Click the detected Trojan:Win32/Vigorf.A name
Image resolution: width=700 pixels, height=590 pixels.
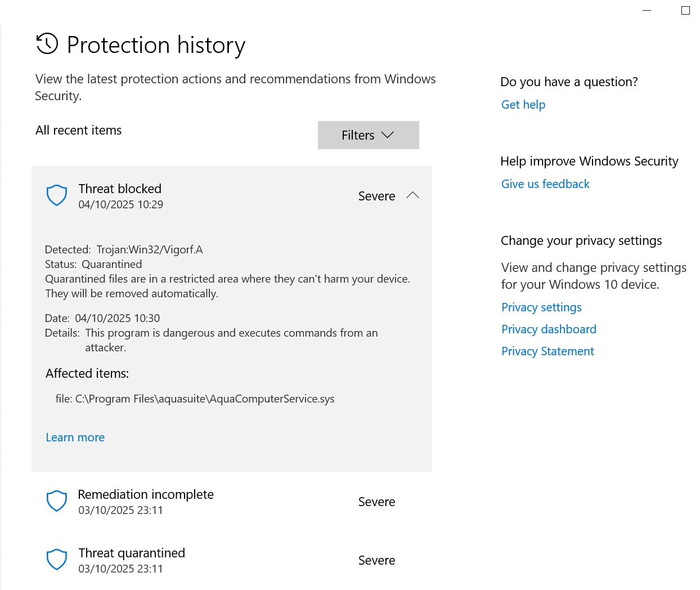tap(149, 249)
